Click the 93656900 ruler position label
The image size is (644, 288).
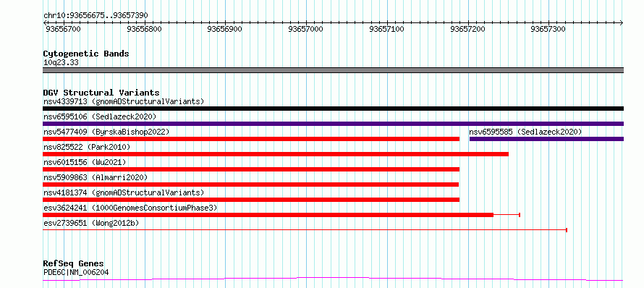point(224,29)
